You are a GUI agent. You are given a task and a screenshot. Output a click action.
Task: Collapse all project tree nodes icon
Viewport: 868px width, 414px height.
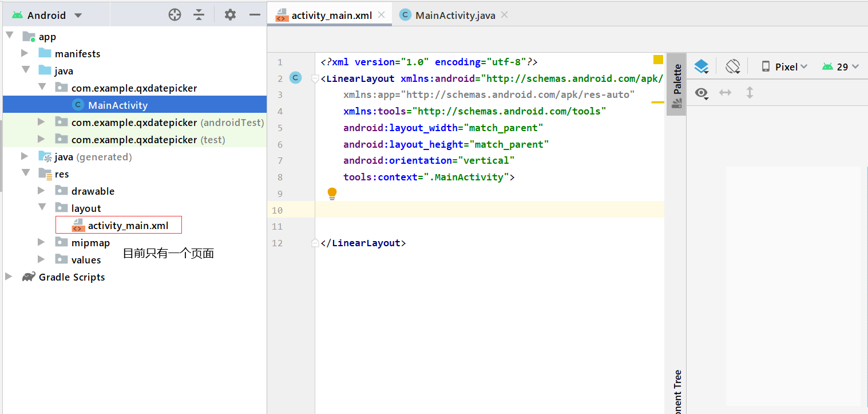199,15
